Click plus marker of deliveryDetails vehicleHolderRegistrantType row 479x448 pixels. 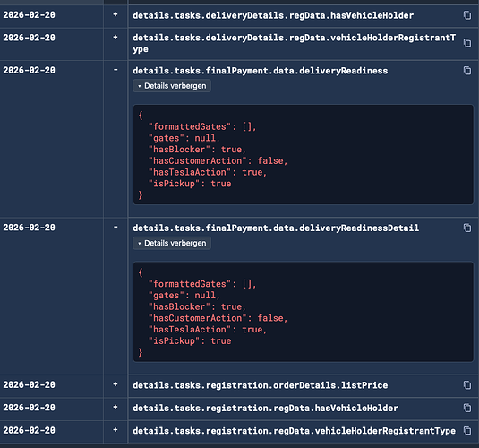point(115,38)
